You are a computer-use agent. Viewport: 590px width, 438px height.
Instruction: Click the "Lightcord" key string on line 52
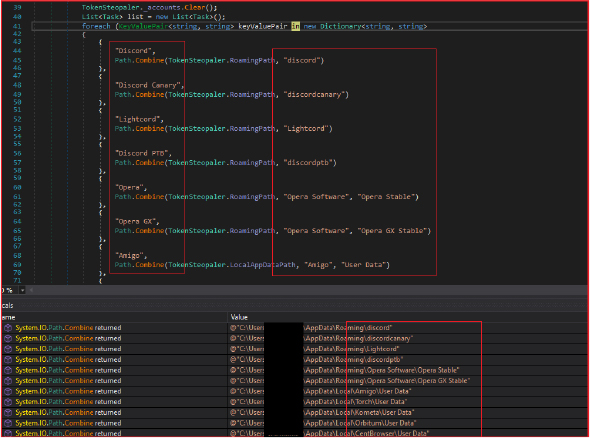pos(139,119)
